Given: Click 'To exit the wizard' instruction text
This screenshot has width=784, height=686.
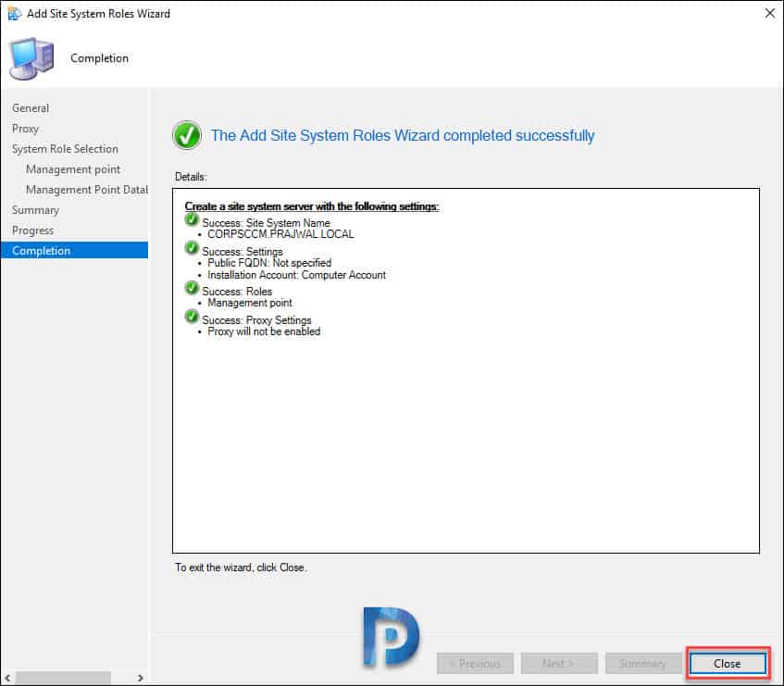Looking at the screenshot, I should click(x=241, y=568).
